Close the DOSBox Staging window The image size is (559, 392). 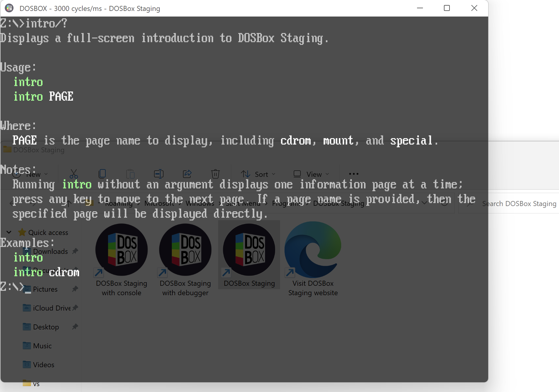pyautogui.click(x=474, y=8)
